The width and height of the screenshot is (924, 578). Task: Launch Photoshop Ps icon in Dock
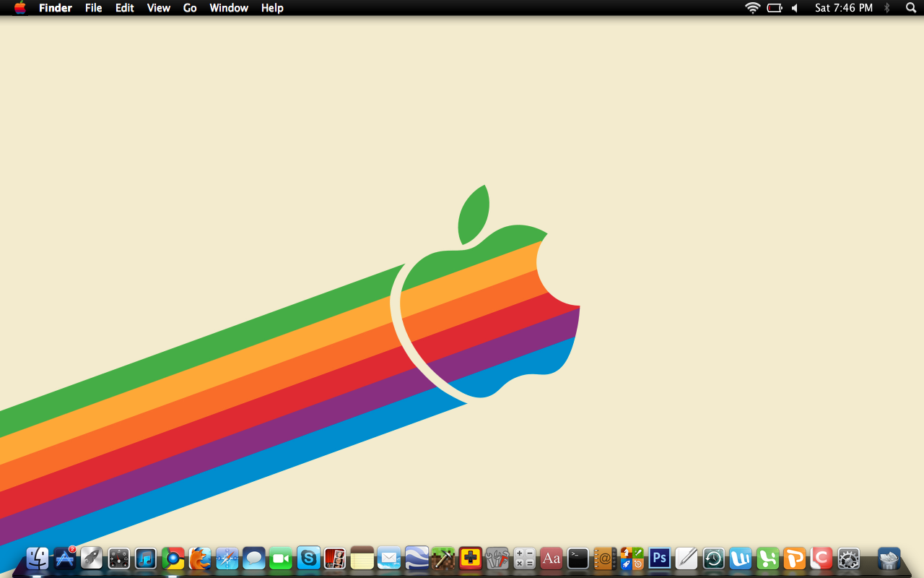[659, 558]
